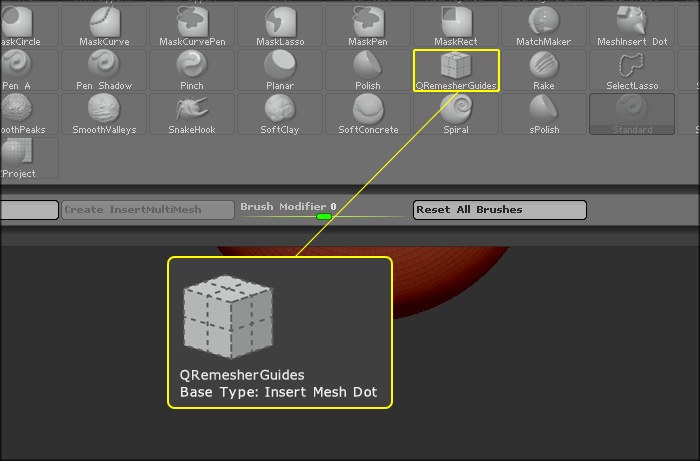Select the Pinch brush
This screenshot has height=461, width=700.
(x=192, y=70)
